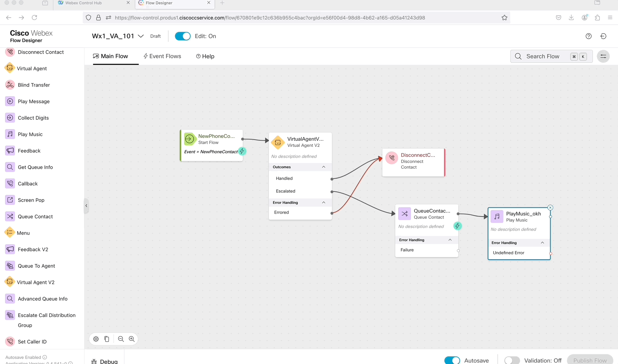618x364 pixels.
Task: Collapse the Outcomes section in Virtual Agent node
Action: 323,167
